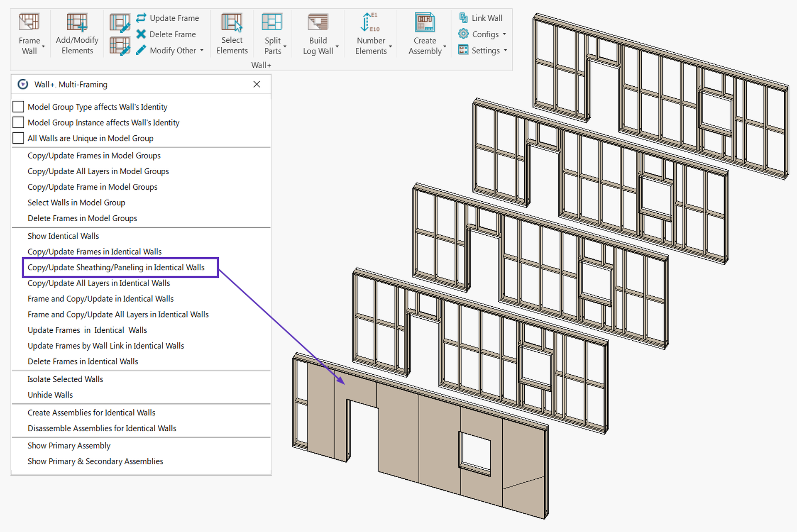
Task: Activate the Select Elements tool
Action: (232, 33)
